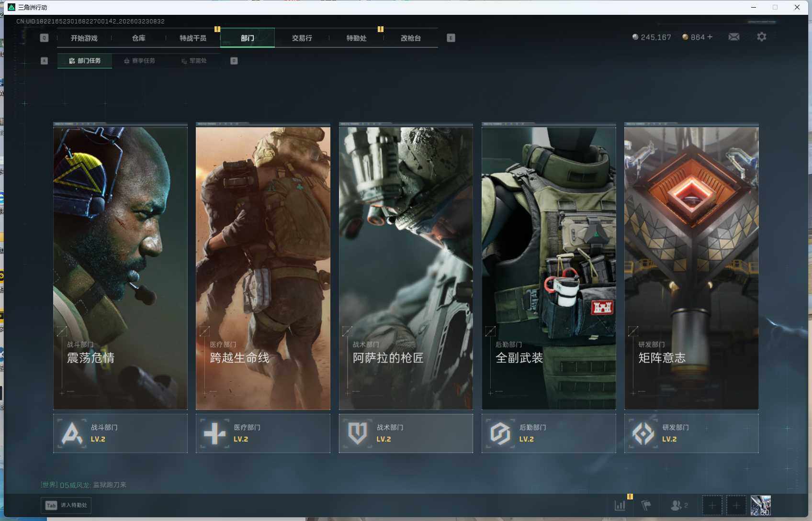Viewport: 812px width, 521px height.
Task: Add teammate in slot beside player avatar
Action: pyautogui.click(x=736, y=505)
